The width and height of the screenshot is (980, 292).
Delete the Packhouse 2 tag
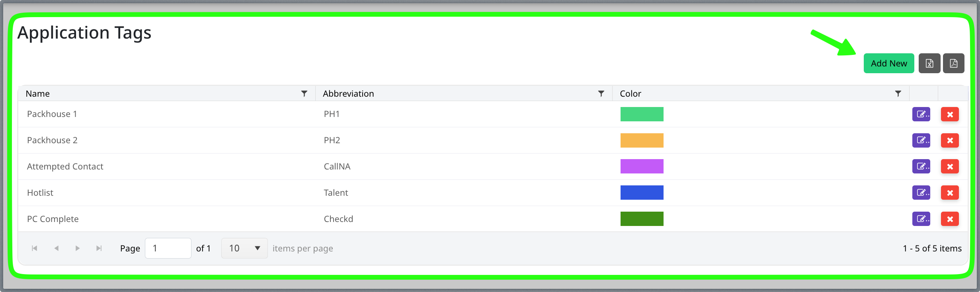(950, 140)
